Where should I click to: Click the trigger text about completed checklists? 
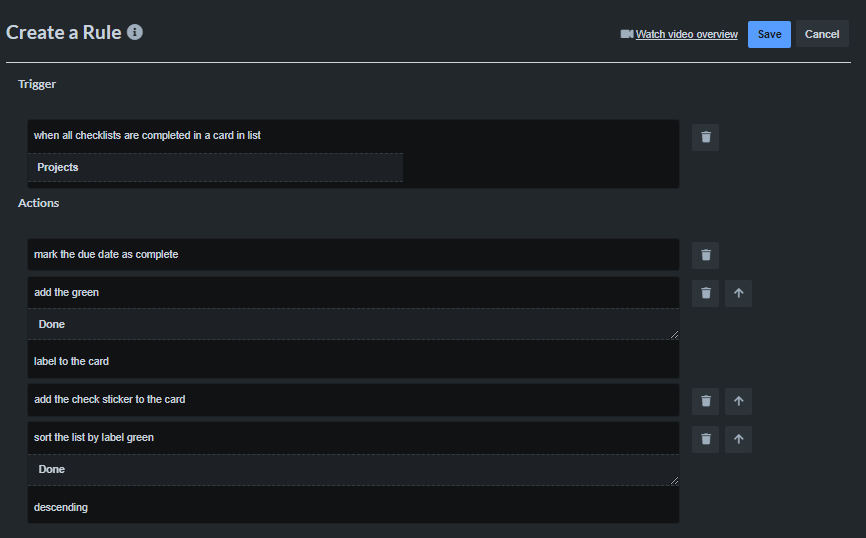147,135
